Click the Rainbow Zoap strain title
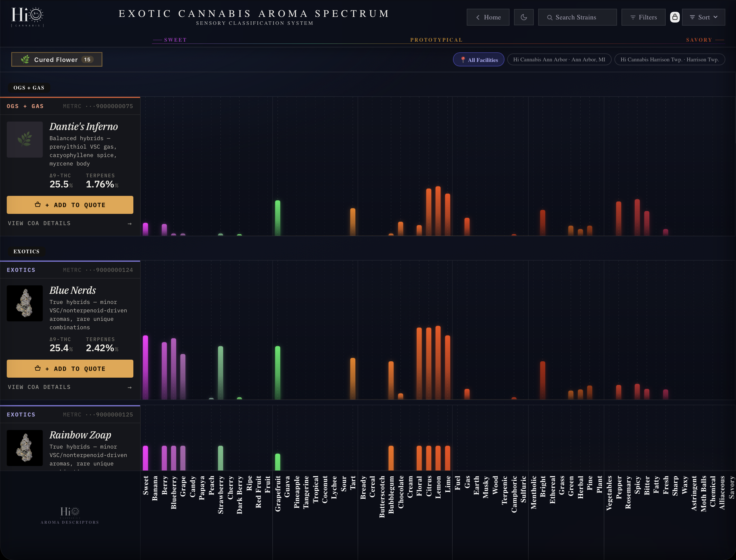 click(x=80, y=435)
